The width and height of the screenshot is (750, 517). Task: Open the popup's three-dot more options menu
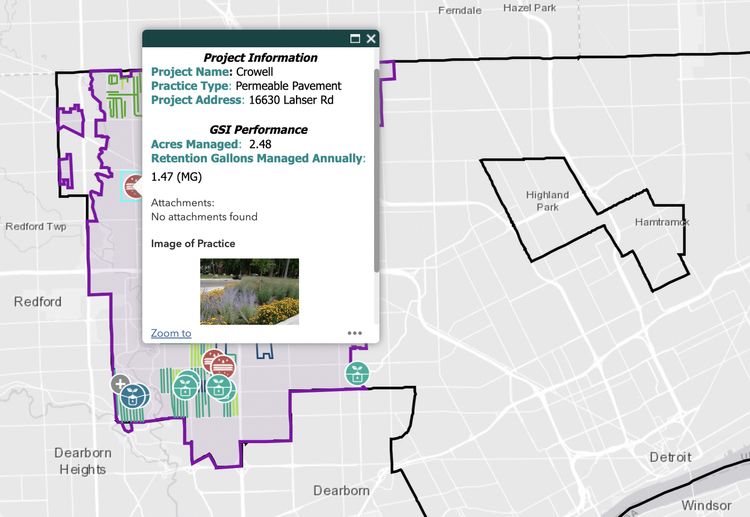(354, 333)
